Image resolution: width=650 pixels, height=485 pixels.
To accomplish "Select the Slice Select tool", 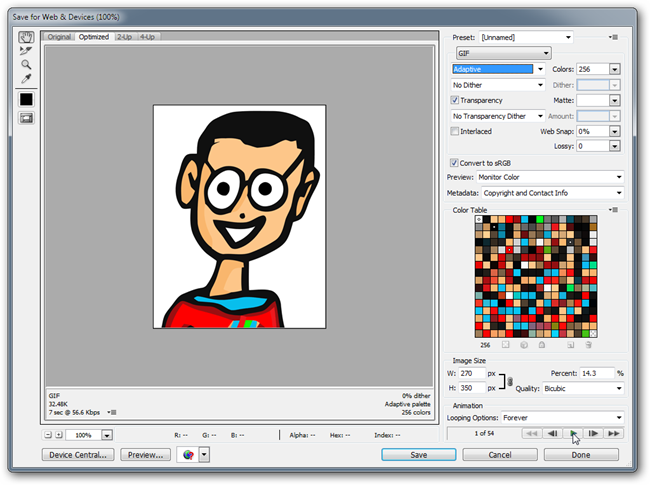I will pyautogui.click(x=26, y=51).
